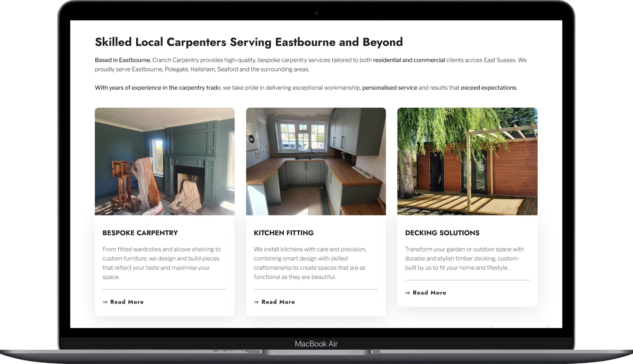This screenshot has height=364, width=633.
Task: Click the arrow icon beside Kitchen Fitting Read More
Action: pos(256,302)
